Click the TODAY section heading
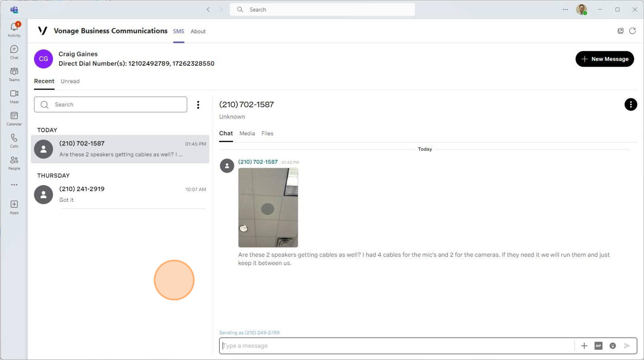Screen dimensions: 644x360 click(x=47, y=130)
